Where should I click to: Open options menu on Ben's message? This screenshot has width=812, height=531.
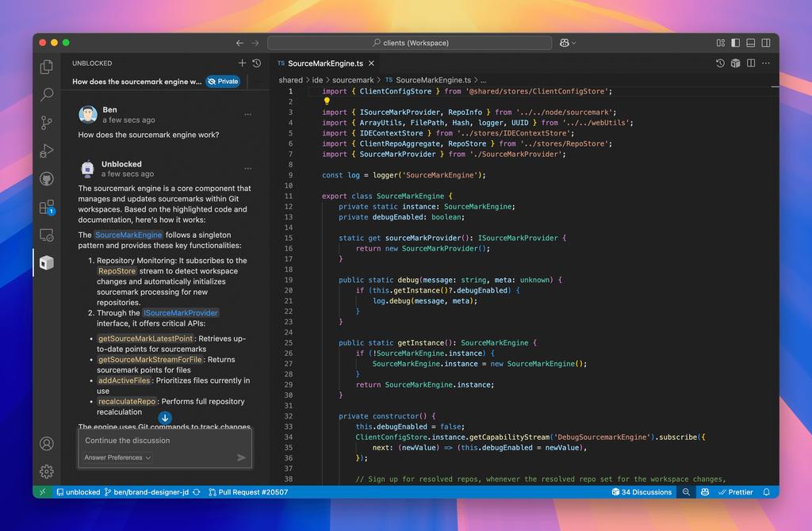(247, 114)
